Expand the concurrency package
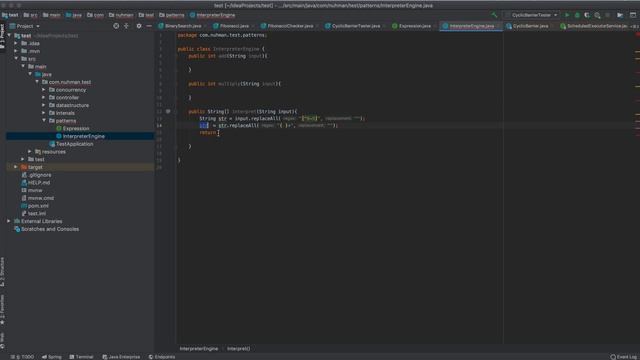The image size is (640, 360). 44,89
